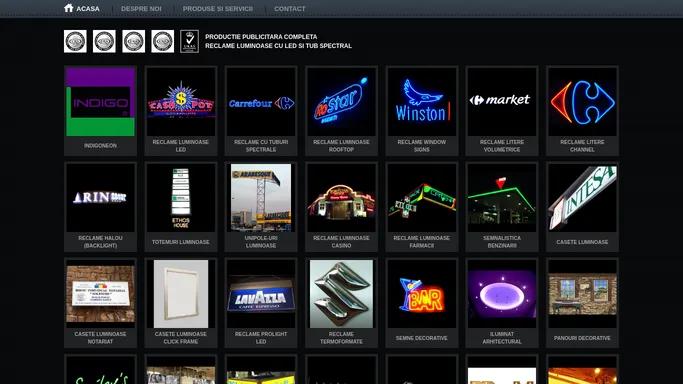Click RECLAME CU TUBURI SPECTRALE link
This screenshot has width=683, height=384.
coord(261,146)
